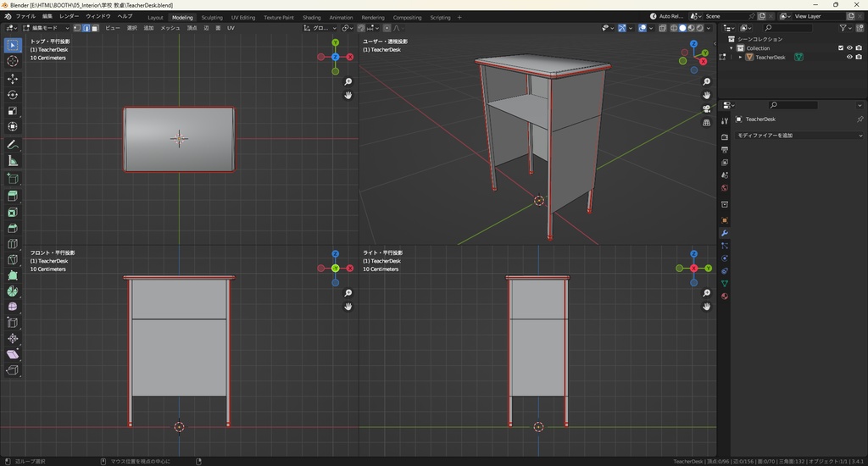Select the Cursor tool
The width and height of the screenshot is (868, 466).
13,61
